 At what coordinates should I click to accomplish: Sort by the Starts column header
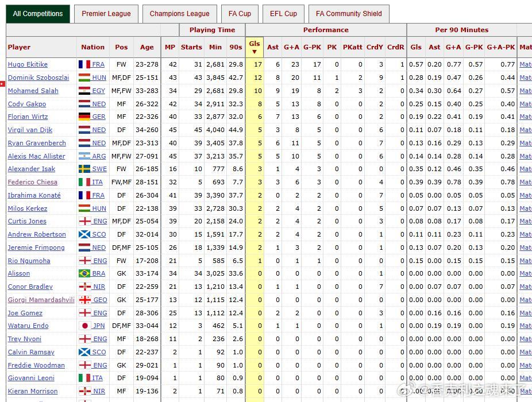[191, 47]
